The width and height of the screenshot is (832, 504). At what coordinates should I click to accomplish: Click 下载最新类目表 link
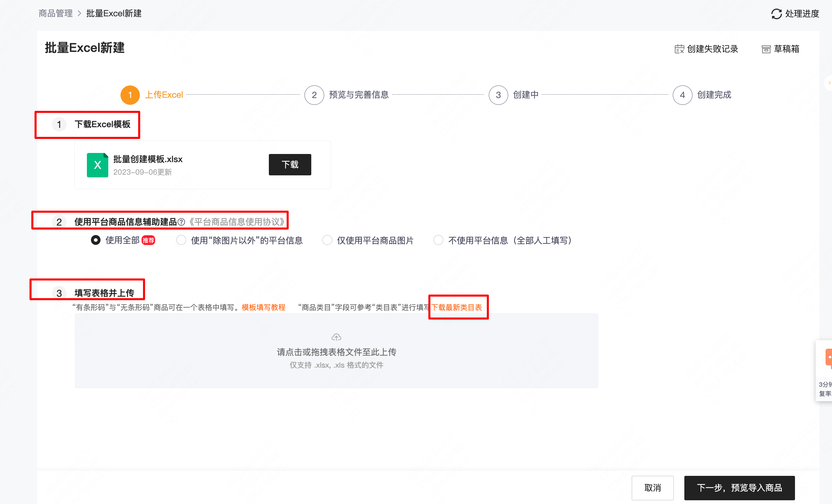pyautogui.click(x=457, y=308)
